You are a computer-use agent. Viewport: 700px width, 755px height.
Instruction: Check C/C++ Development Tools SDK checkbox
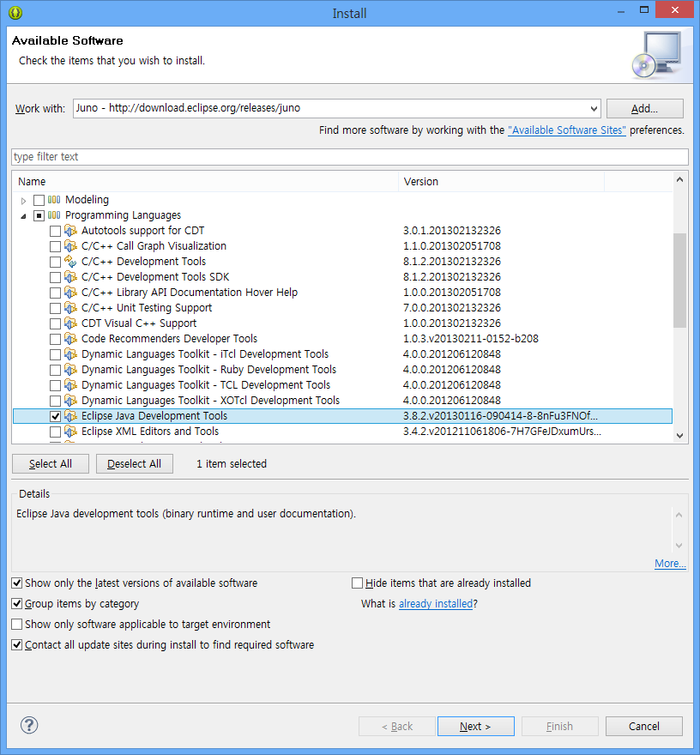(x=56, y=277)
